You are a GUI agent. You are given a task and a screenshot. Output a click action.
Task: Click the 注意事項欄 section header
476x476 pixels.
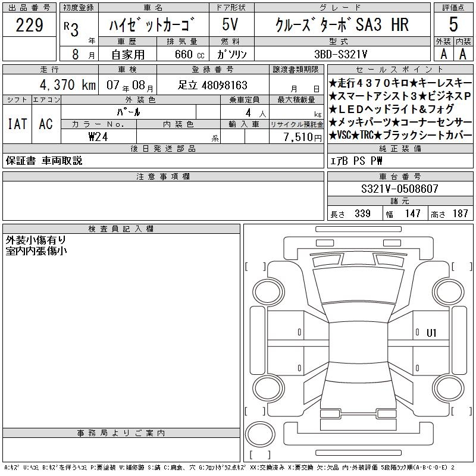[163, 176]
